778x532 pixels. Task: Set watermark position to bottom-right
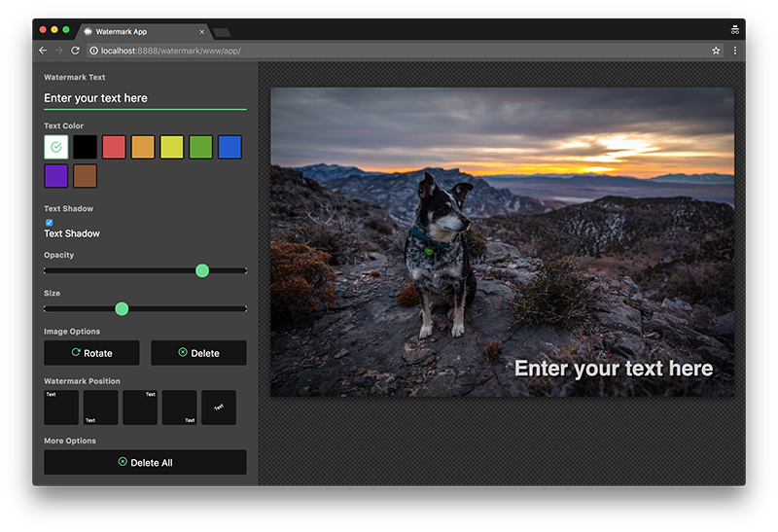click(x=179, y=408)
